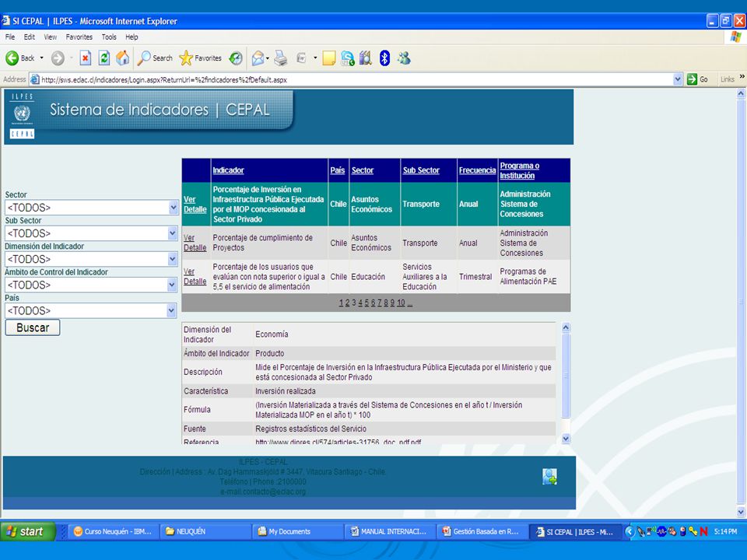
Task: Open Ver Detalle for cumplimiento de Proyectos row
Action: pyautogui.click(x=195, y=243)
